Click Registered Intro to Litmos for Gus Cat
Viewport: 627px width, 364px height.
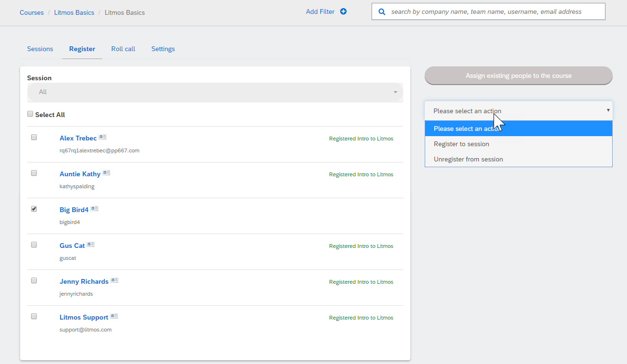361,246
